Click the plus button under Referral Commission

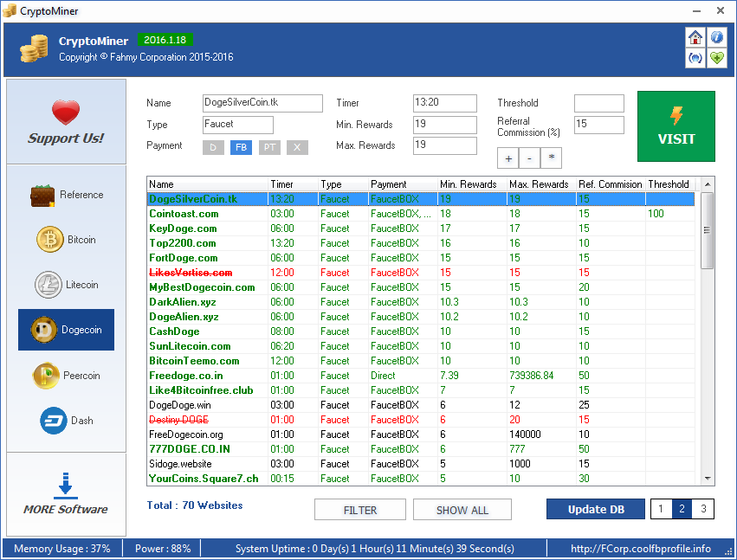click(508, 158)
